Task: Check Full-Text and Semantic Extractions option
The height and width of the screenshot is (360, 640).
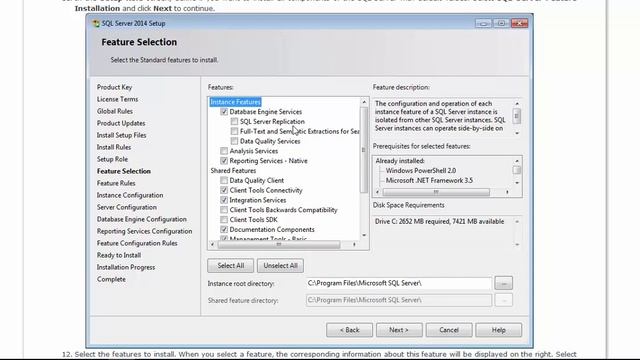Action: click(x=234, y=131)
